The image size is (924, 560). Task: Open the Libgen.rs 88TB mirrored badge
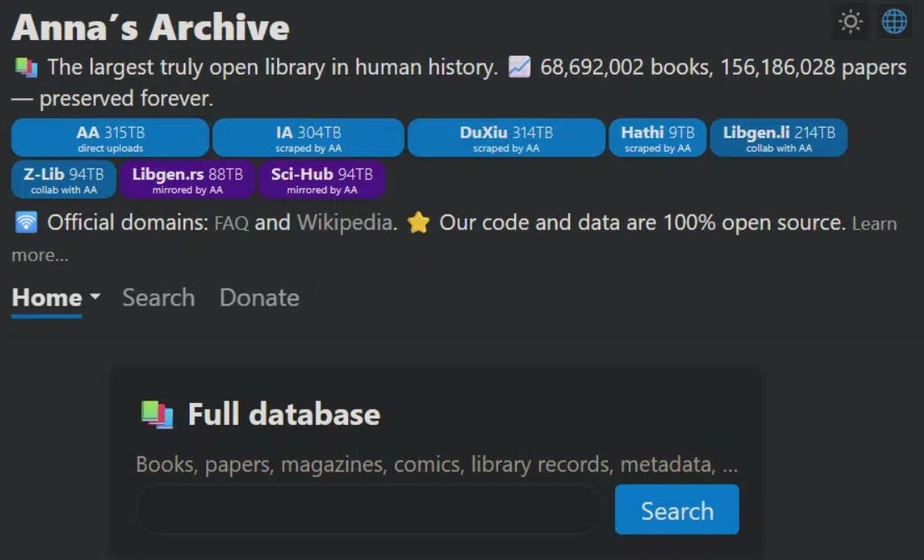point(188,179)
